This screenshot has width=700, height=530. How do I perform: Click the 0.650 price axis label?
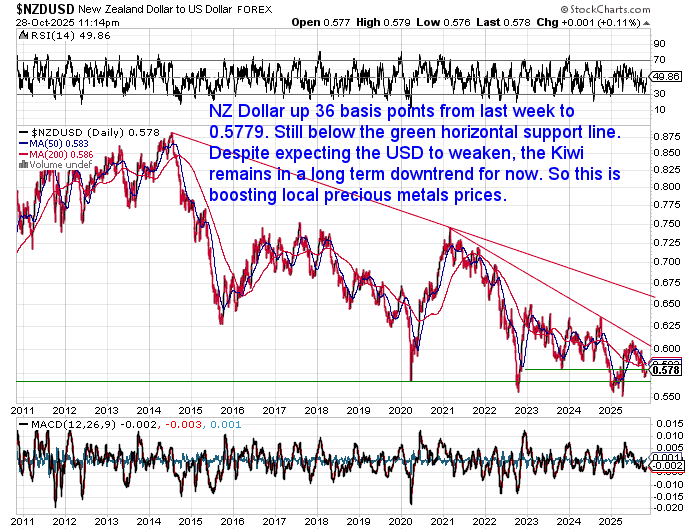click(x=667, y=303)
